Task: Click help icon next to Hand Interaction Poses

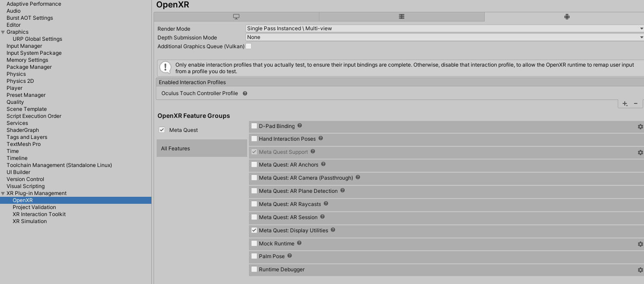Action: 320,138
